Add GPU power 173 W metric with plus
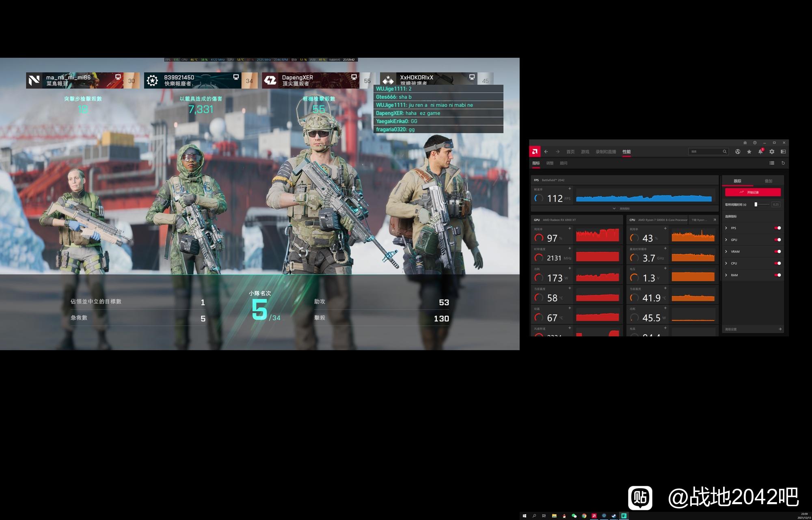812x520 pixels. (570, 268)
